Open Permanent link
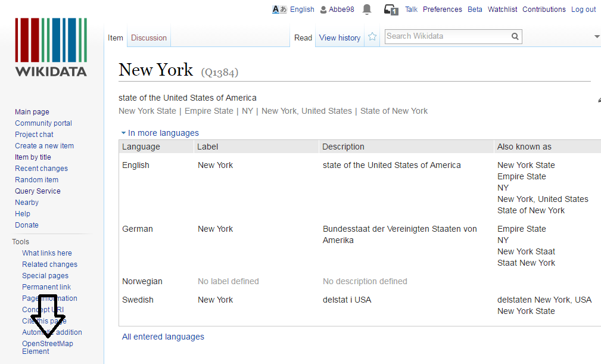 pyautogui.click(x=46, y=287)
